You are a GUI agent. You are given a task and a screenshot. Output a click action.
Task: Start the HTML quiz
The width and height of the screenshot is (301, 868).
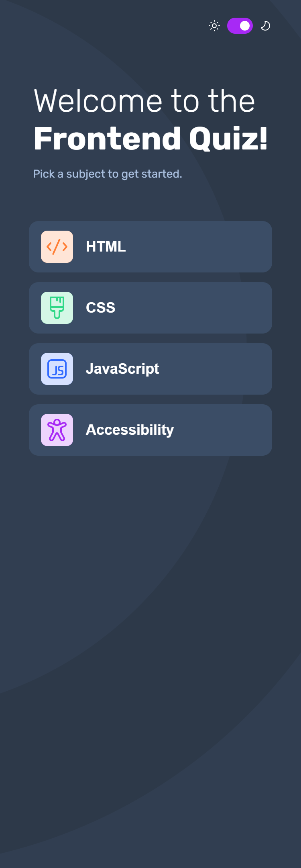point(150,247)
